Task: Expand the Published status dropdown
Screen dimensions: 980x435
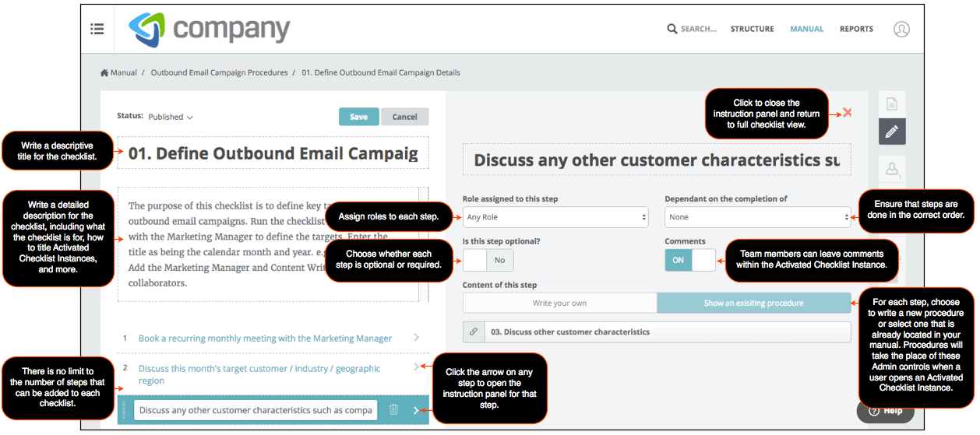Action: tap(171, 118)
